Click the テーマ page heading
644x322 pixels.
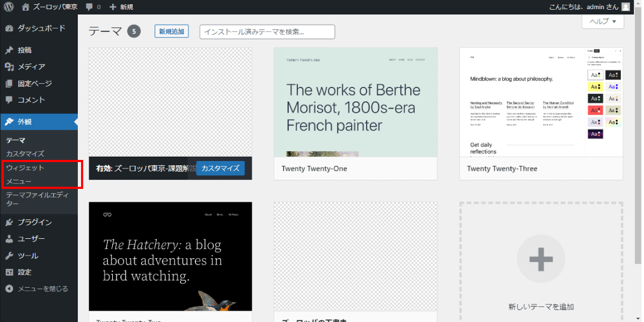106,32
